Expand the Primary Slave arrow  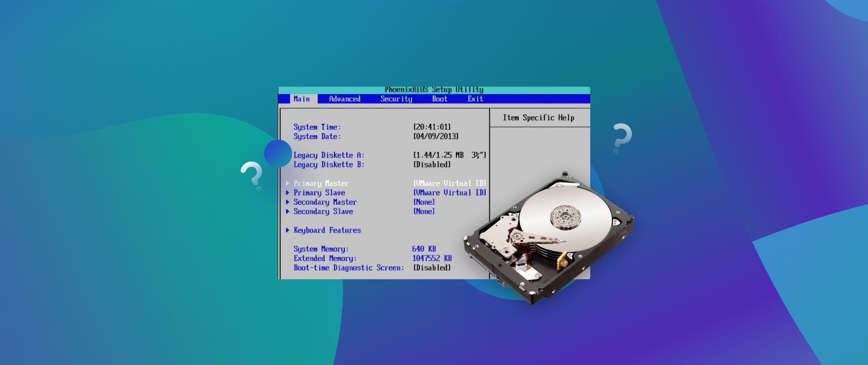[x=288, y=193]
